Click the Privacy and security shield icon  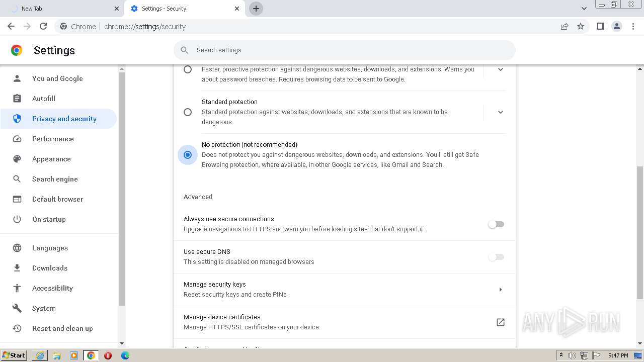[17, 119]
